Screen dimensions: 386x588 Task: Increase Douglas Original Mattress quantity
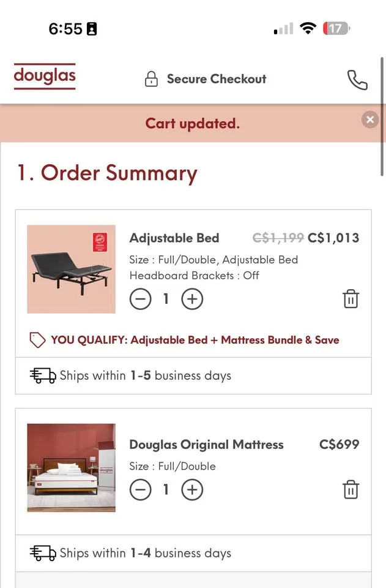(192, 489)
